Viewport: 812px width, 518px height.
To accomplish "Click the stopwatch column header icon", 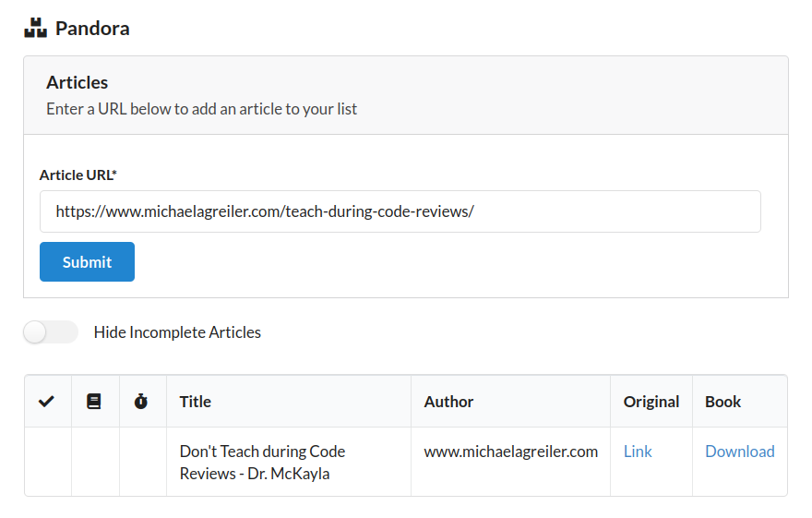I will pyautogui.click(x=141, y=402).
